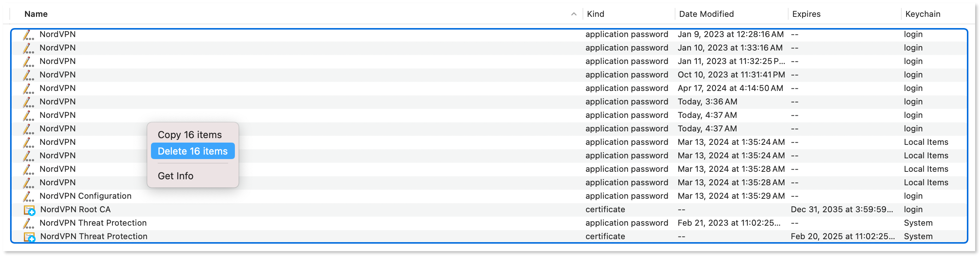Screen dimensions: 980x256
Task: Click the key icon beside the first NordVPN entry
Action: (x=28, y=34)
